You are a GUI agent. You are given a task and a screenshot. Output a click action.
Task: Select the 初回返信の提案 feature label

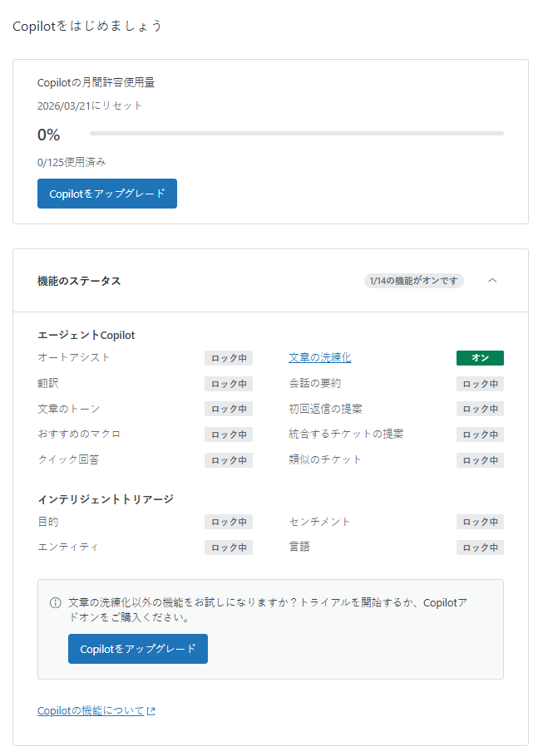tap(325, 410)
